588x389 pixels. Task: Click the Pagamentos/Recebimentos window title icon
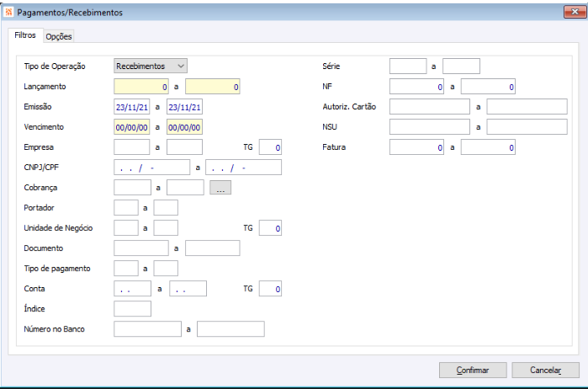[x=9, y=13]
